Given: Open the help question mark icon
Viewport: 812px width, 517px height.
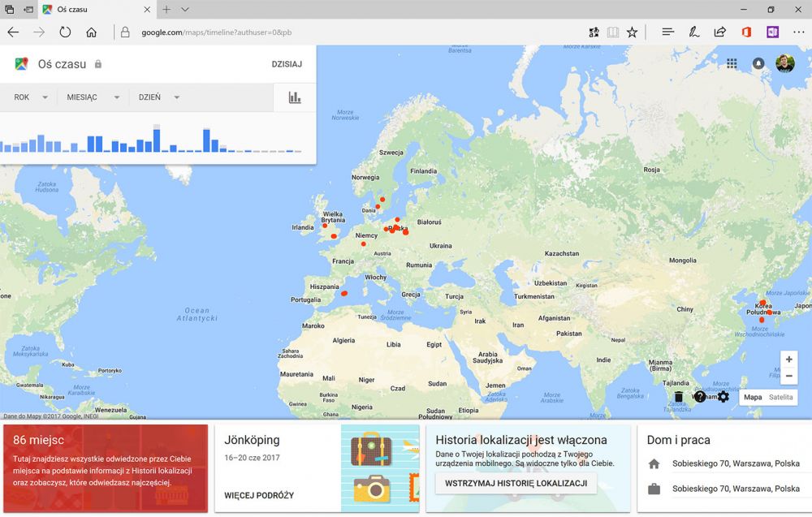Looking at the screenshot, I should pos(700,397).
